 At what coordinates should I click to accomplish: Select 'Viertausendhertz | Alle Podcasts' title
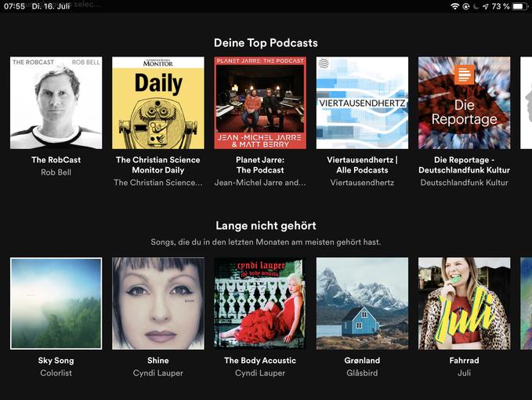tap(362, 165)
